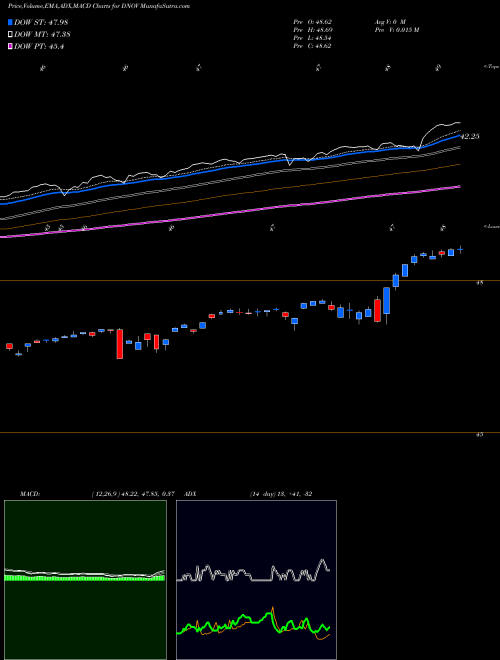The width and height of the screenshot is (500, 660).
Task: Click the 'Pre C: 48.62' close value
Action: pos(313,46)
